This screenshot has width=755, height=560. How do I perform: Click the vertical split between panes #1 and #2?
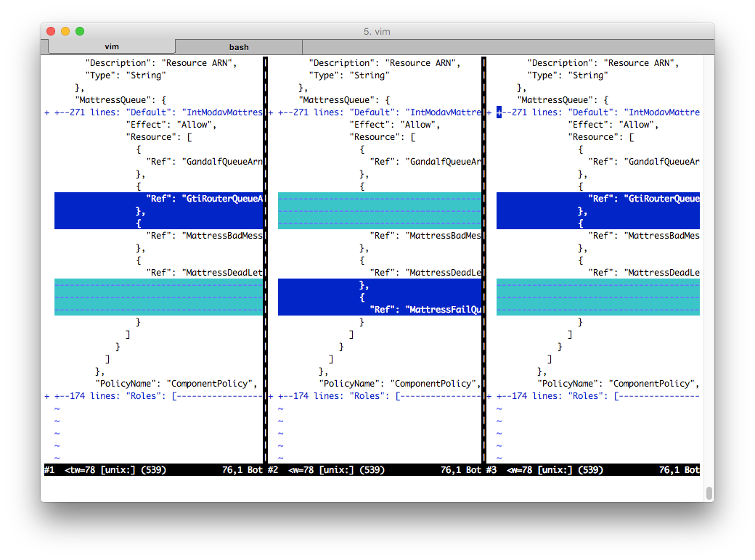click(x=265, y=260)
